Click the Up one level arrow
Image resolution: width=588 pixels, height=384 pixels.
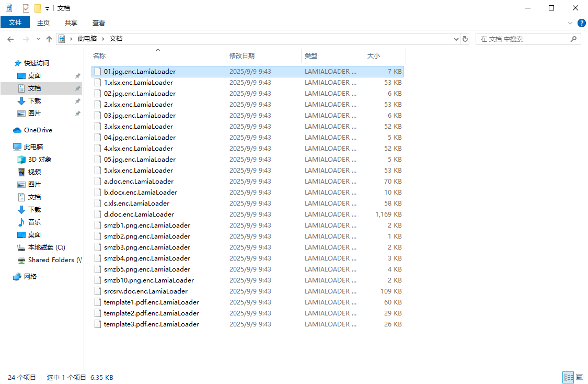[49, 39]
